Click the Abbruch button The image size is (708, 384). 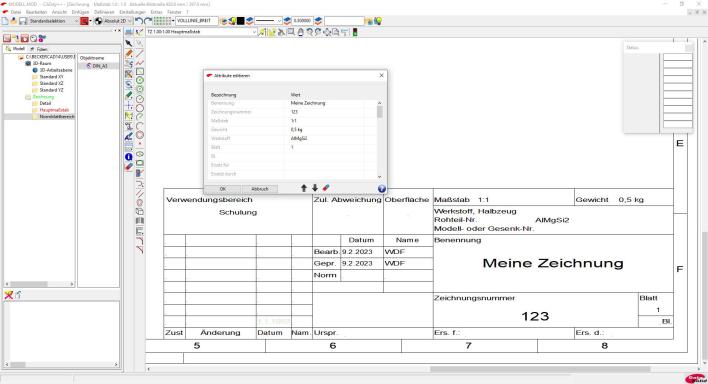260,189
